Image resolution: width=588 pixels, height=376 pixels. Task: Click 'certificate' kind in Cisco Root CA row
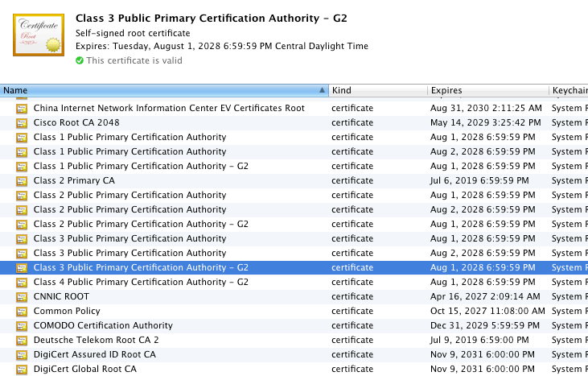point(352,122)
